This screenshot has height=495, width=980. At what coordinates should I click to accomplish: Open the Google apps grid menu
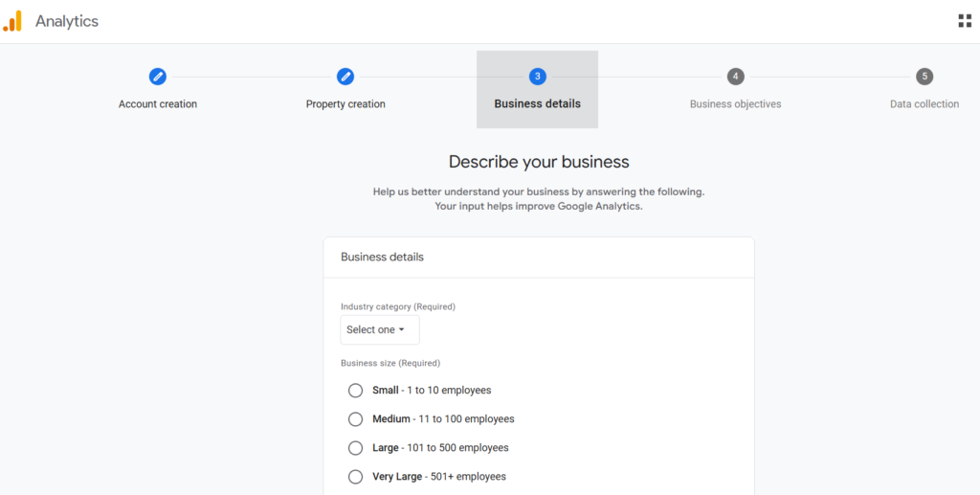pos(965,21)
